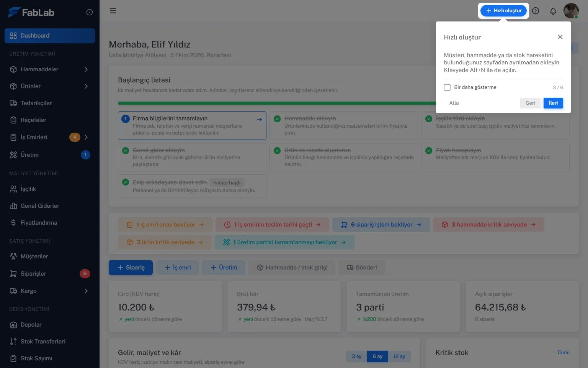This screenshot has width=588, height=368.
Task: Select the '3 ay' period tab
Action: 356,356
